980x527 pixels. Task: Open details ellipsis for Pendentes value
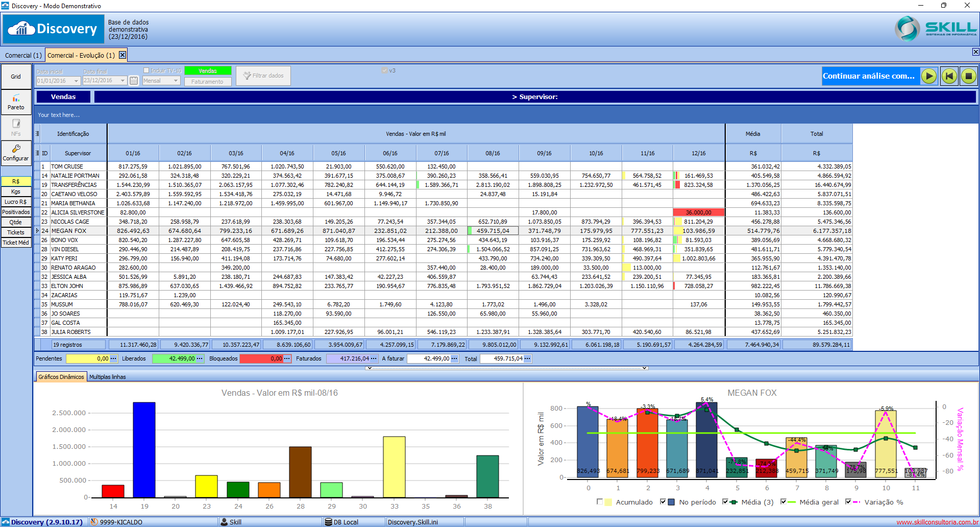[x=113, y=358]
